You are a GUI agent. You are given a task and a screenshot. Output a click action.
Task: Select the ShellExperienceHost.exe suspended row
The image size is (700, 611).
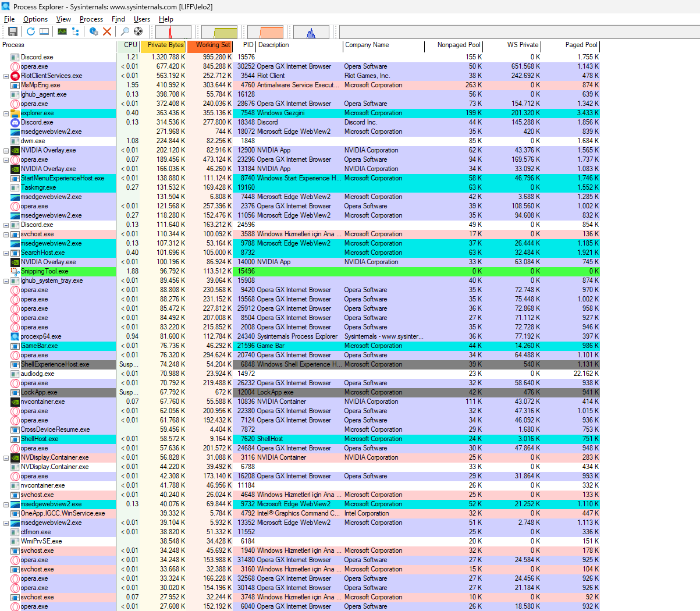[300, 364]
